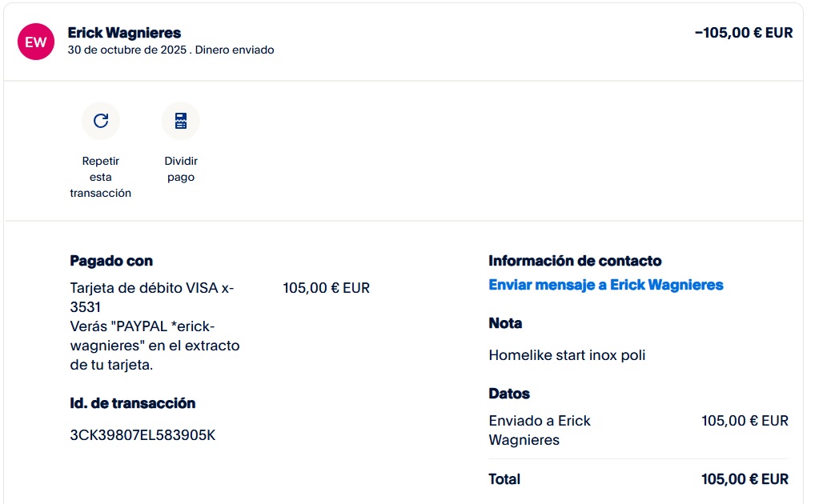Click the transaction ID 3CK39807EL583905K

coord(143,435)
